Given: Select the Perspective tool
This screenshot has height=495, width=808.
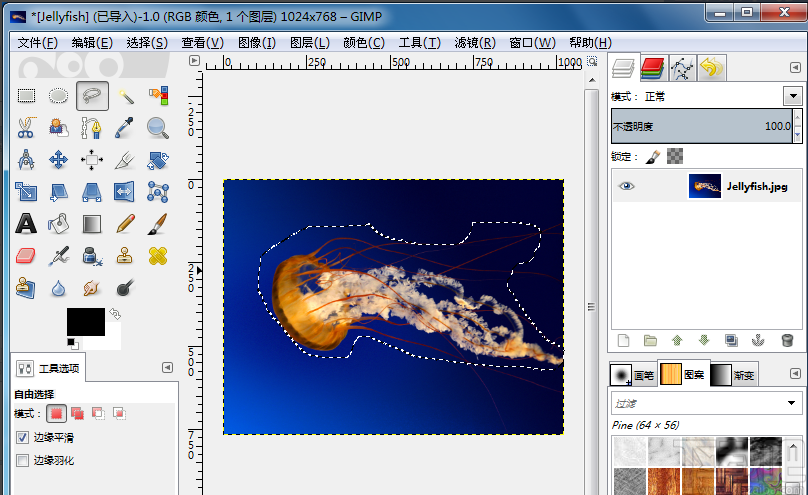Looking at the screenshot, I should click(x=91, y=192).
